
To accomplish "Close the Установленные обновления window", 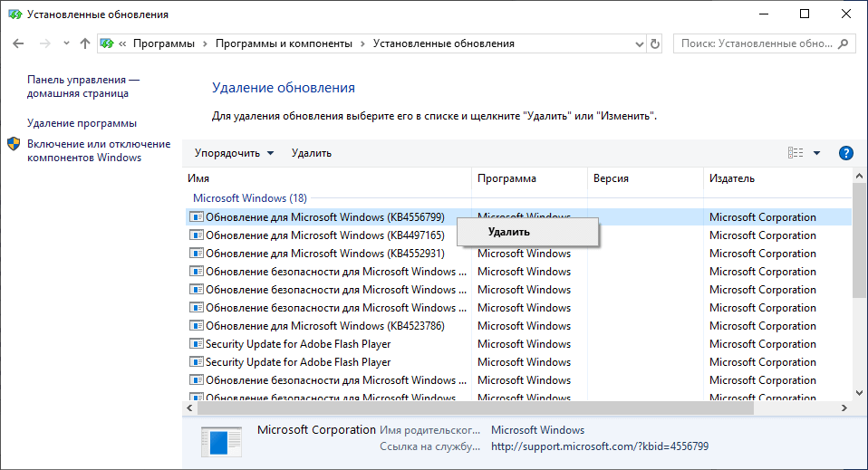I will tap(846, 14).
